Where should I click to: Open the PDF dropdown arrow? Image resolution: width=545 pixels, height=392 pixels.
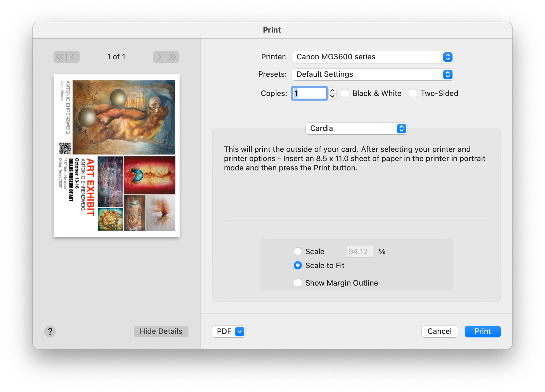pyautogui.click(x=240, y=331)
